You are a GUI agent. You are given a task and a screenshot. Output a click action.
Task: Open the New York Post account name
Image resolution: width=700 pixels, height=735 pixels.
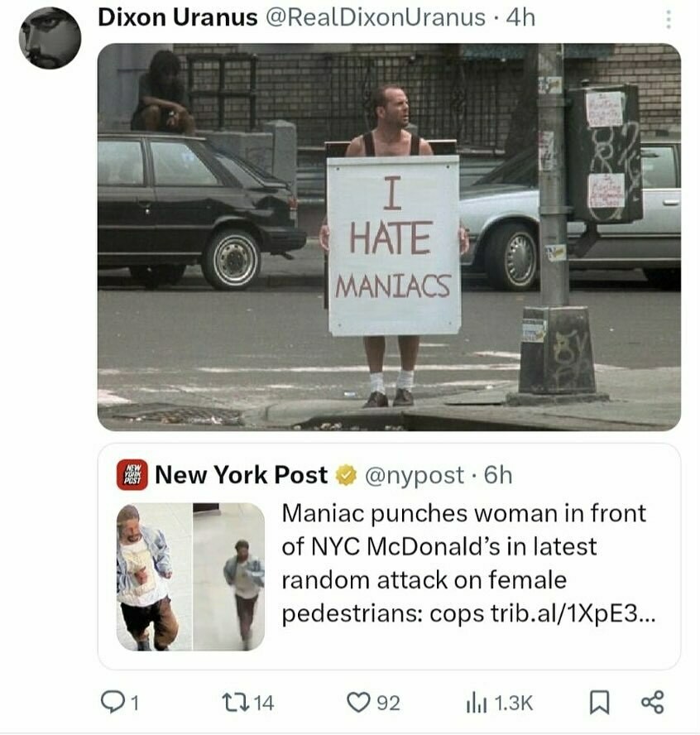click(242, 475)
